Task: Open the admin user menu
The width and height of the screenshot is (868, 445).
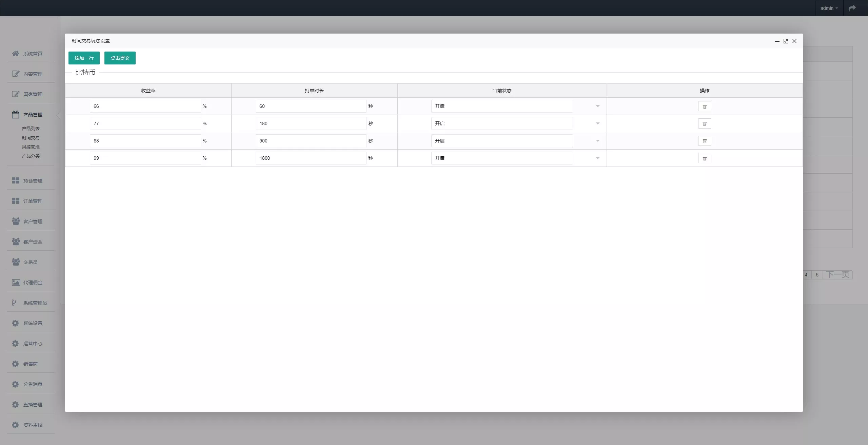Action: point(829,8)
